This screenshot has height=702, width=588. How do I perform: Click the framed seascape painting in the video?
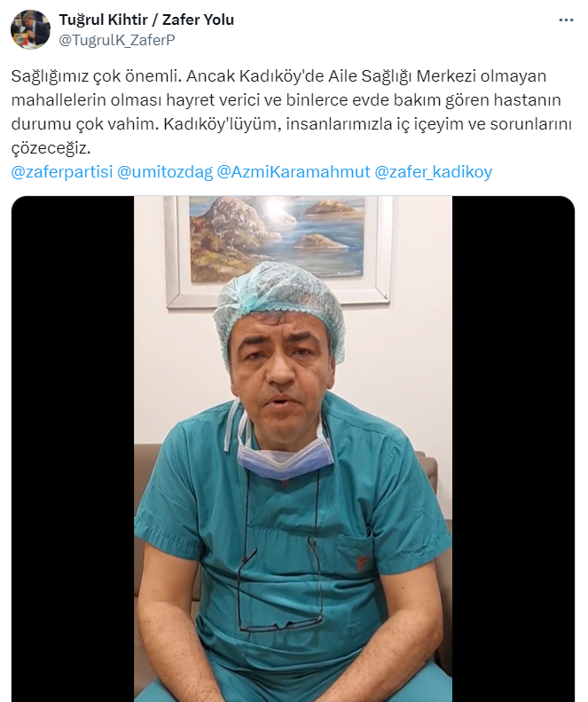(x=277, y=250)
